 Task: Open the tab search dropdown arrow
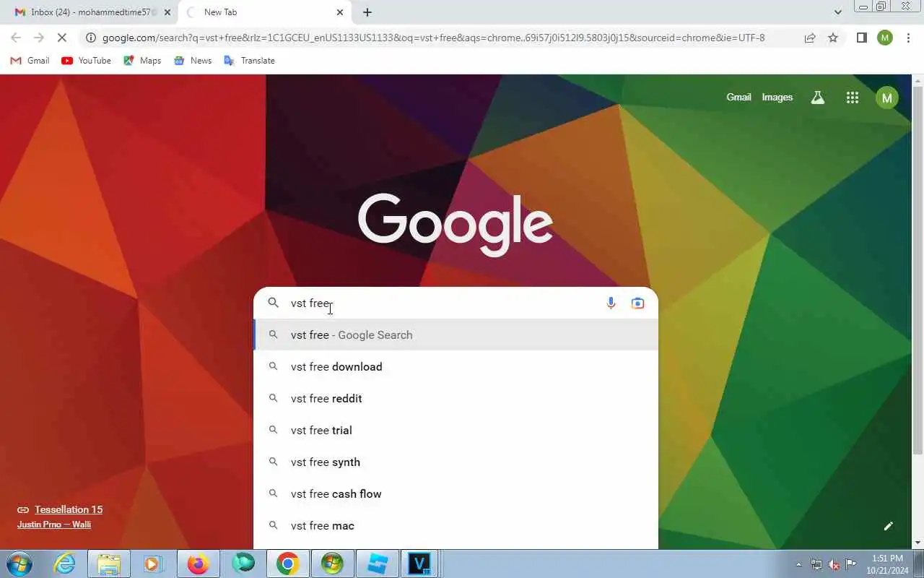pos(837,12)
